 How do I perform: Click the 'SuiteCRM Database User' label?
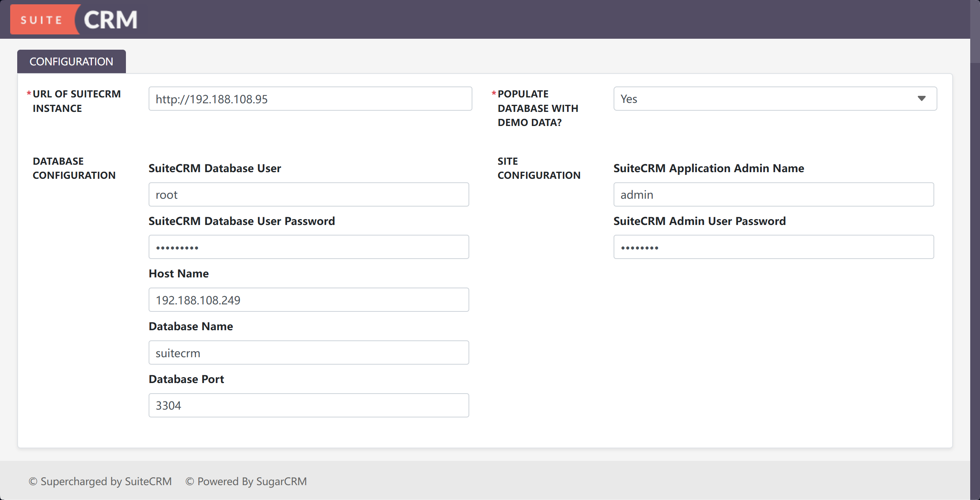click(x=215, y=168)
